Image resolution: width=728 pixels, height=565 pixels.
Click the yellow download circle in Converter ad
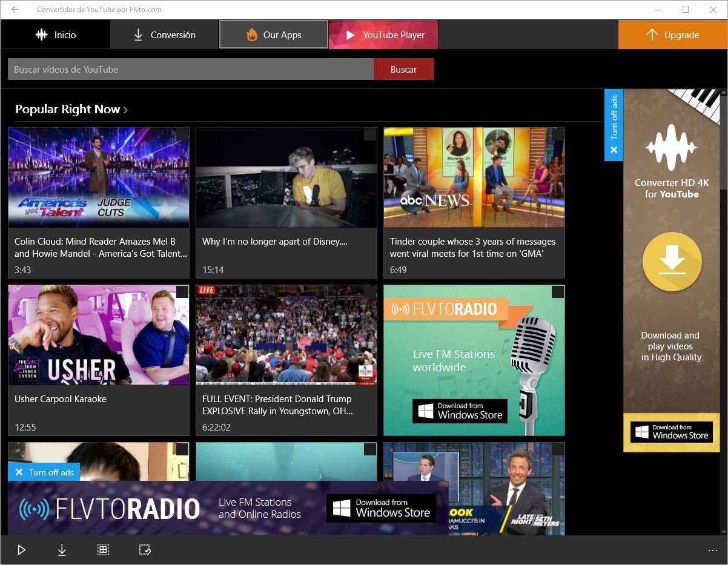672,262
